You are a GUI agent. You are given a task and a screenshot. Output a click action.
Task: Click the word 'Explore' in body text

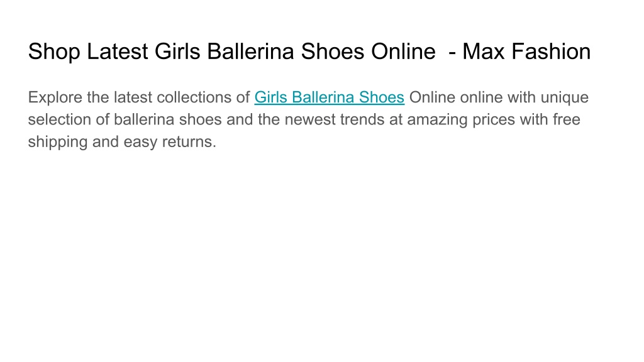click(x=55, y=97)
